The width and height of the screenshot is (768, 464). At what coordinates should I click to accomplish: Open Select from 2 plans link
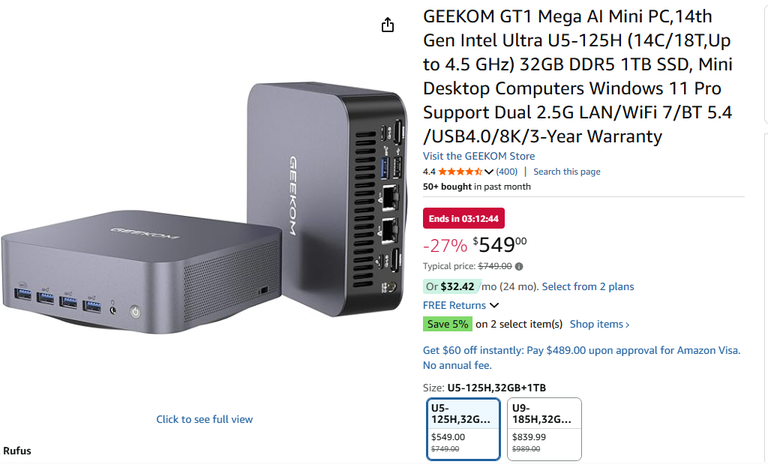[588, 287]
